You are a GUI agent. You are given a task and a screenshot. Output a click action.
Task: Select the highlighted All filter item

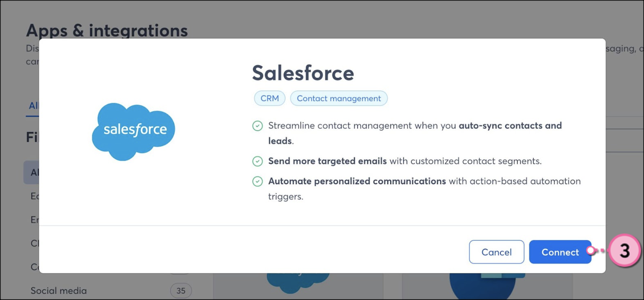pyautogui.click(x=31, y=172)
